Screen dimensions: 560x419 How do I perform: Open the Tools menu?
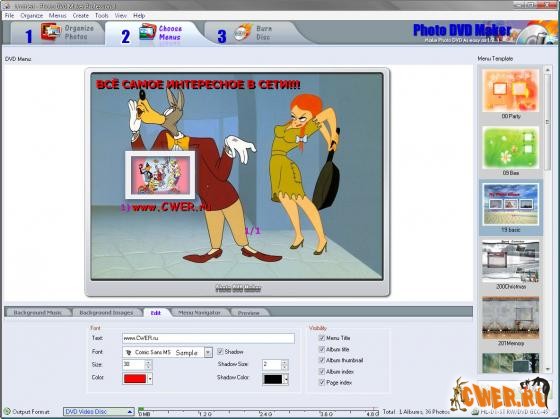click(x=101, y=16)
